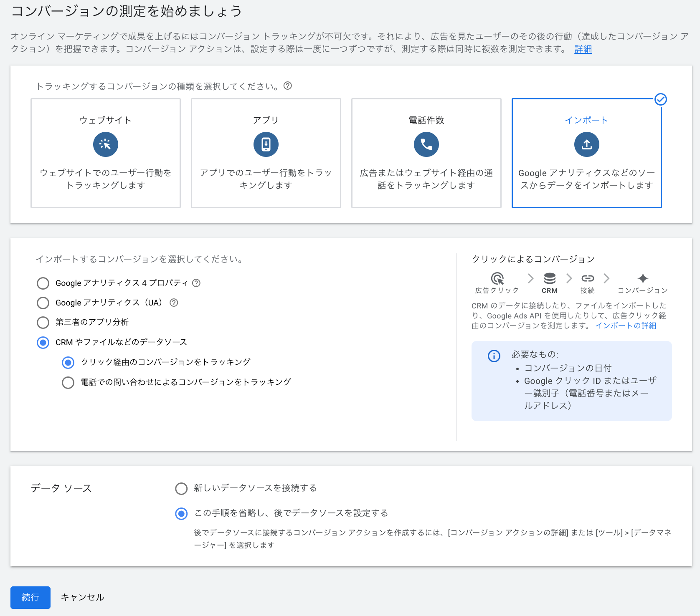
Task: Select 第三者のアプリ分析 radio button
Action: click(x=43, y=323)
